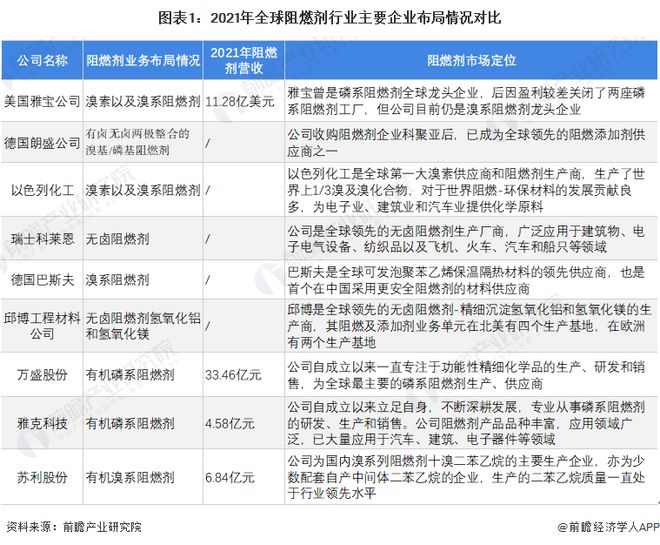660x545 pixels.
Task: Click 溴素以及溴系阻燃剂 in 美国雅宝公司 row
Action: click(143, 101)
